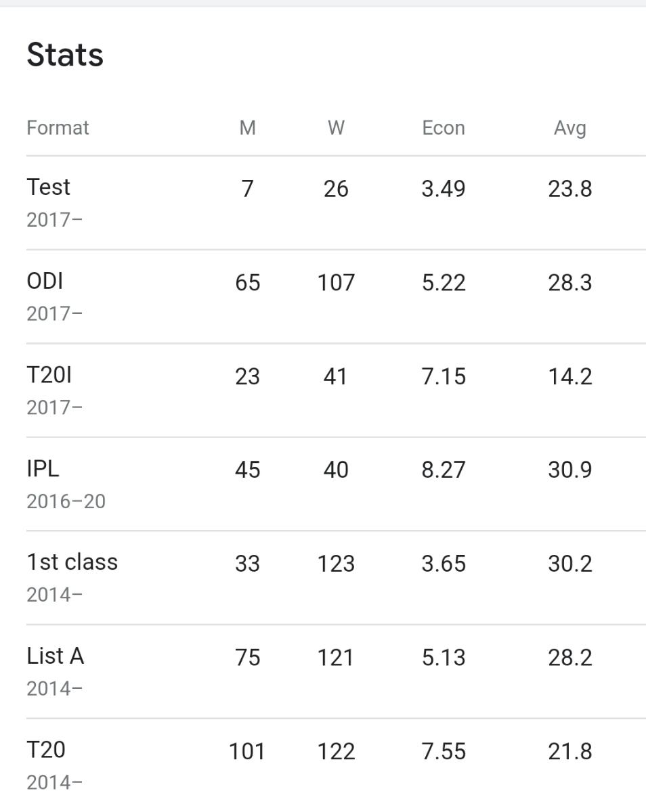The width and height of the screenshot is (646, 812).
Task: Select the IPL format row label
Action: click(x=43, y=468)
